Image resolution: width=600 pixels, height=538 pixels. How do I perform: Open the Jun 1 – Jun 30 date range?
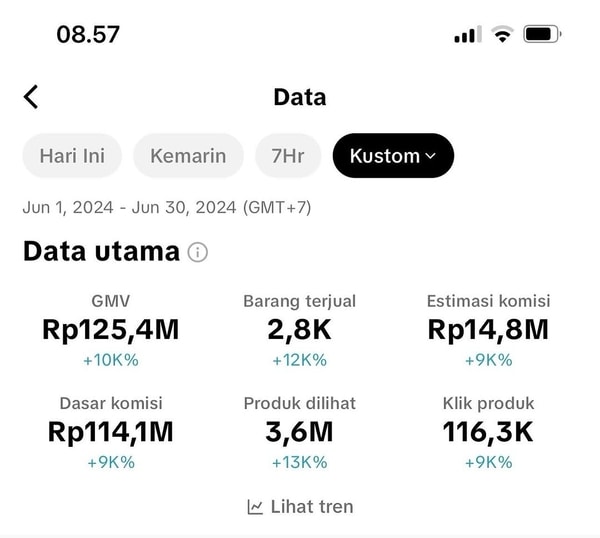[x=167, y=208]
